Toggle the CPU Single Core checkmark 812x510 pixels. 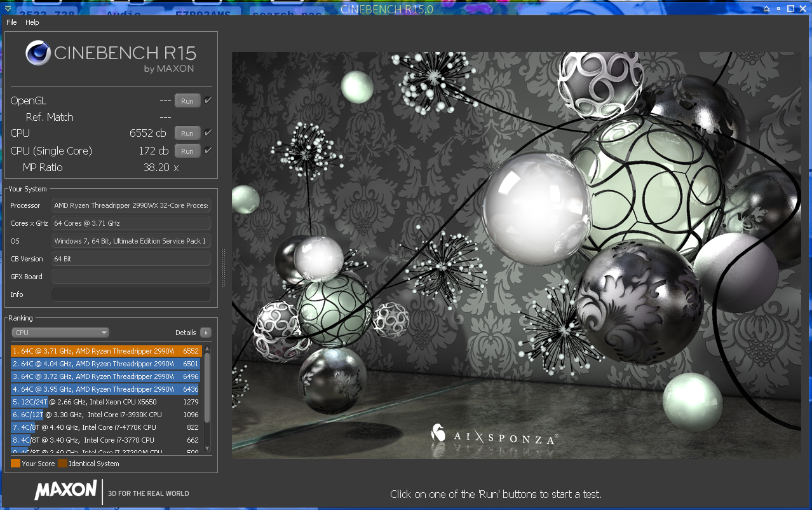[x=208, y=151]
